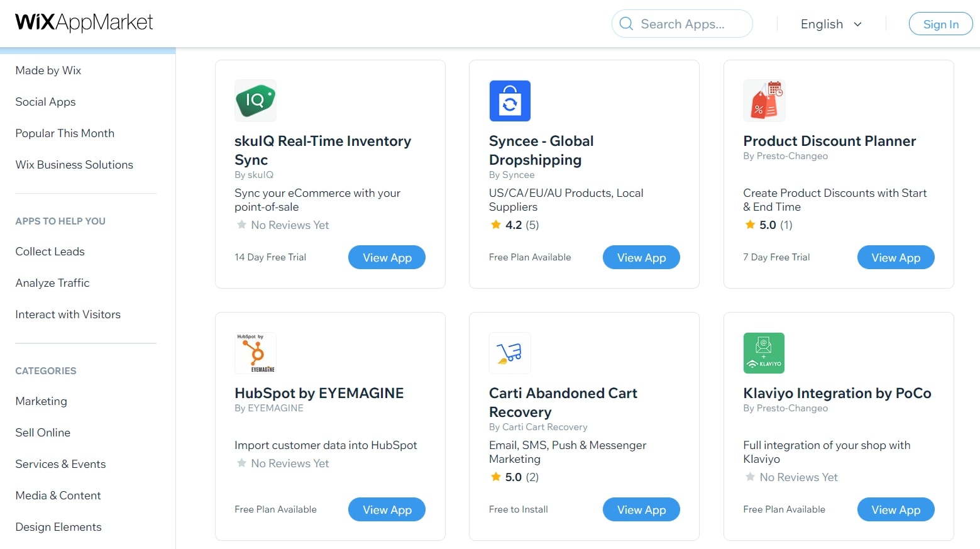
Task: Go to Popular This Month
Action: [x=65, y=133]
